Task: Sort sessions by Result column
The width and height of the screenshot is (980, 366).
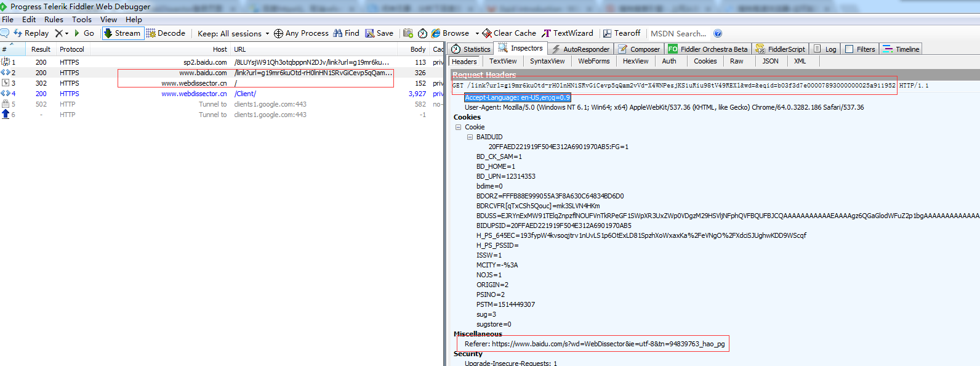Action: coord(41,49)
